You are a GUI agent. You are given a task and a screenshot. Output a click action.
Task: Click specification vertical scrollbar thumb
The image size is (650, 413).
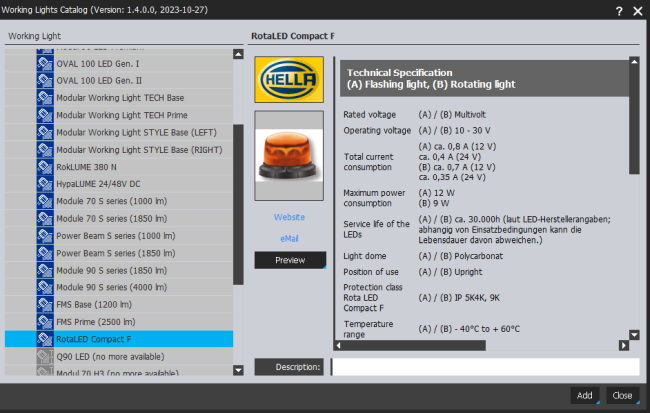point(634,120)
